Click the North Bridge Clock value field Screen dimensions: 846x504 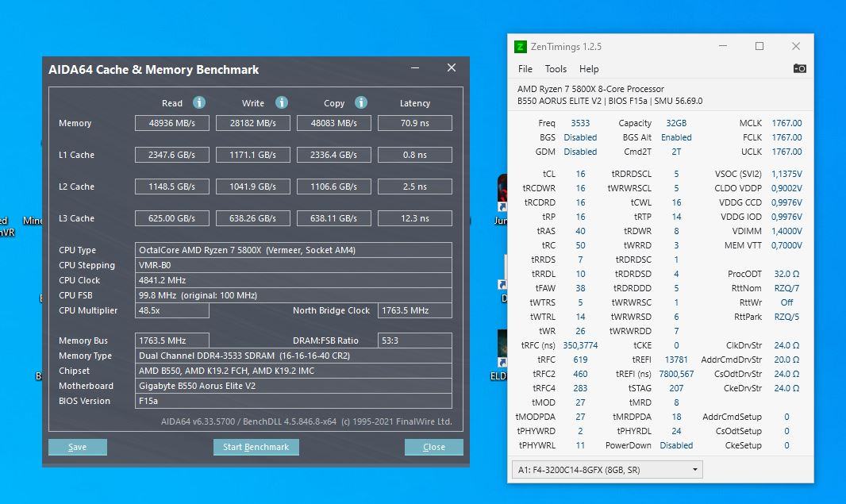click(415, 310)
